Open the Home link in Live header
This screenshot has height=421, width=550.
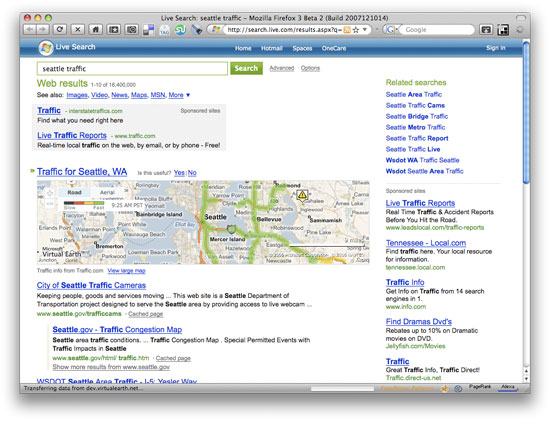pyautogui.click(x=243, y=48)
